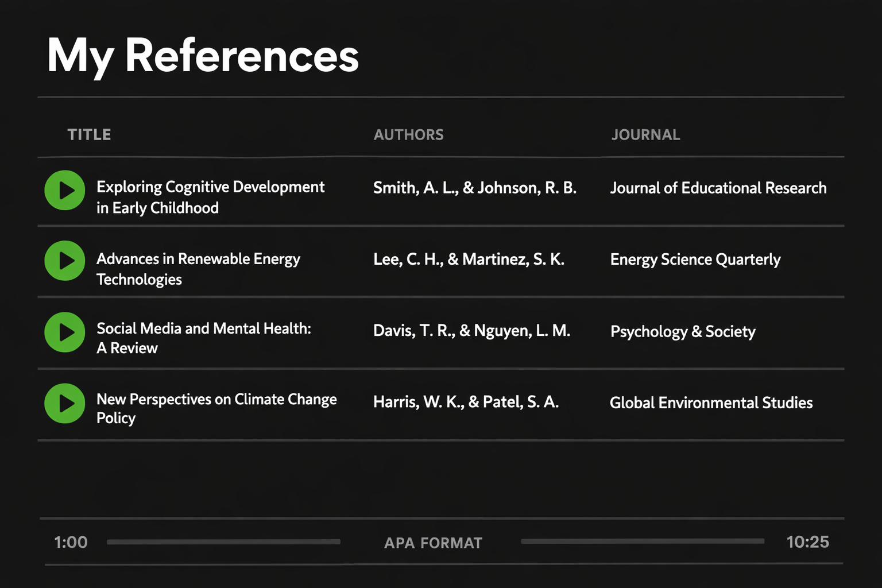Screen dimensions: 882x588
Task: Play the New Perspectives on Climate Change reference
Action: click(x=65, y=403)
